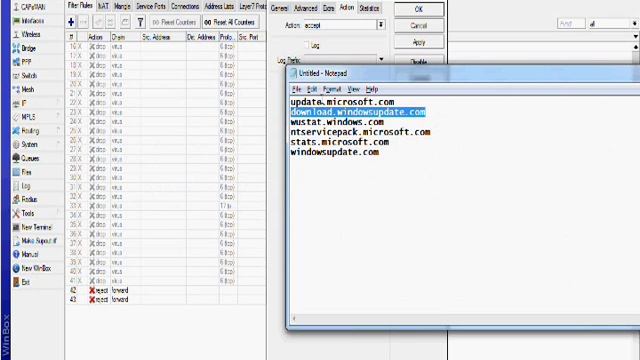Open the Tools sidebar menu
This screenshot has width=640, height=360.
click(24, 213)
